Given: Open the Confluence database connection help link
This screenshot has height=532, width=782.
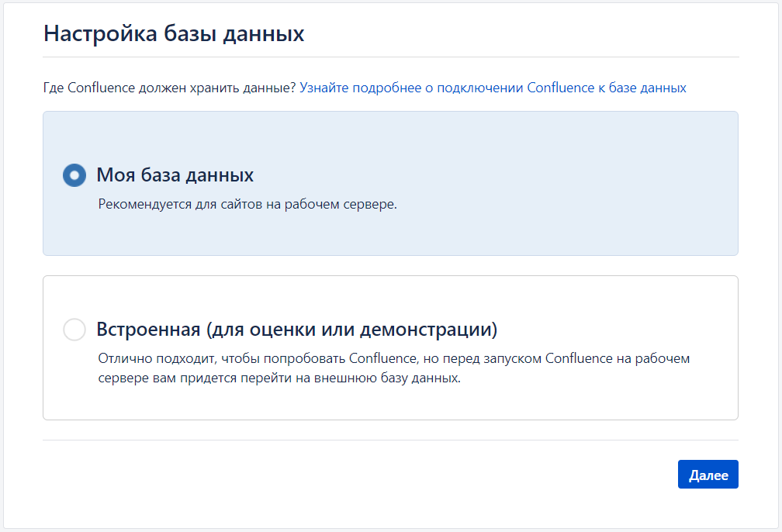Looking at the screenshot, I should [x=493, y=88].
